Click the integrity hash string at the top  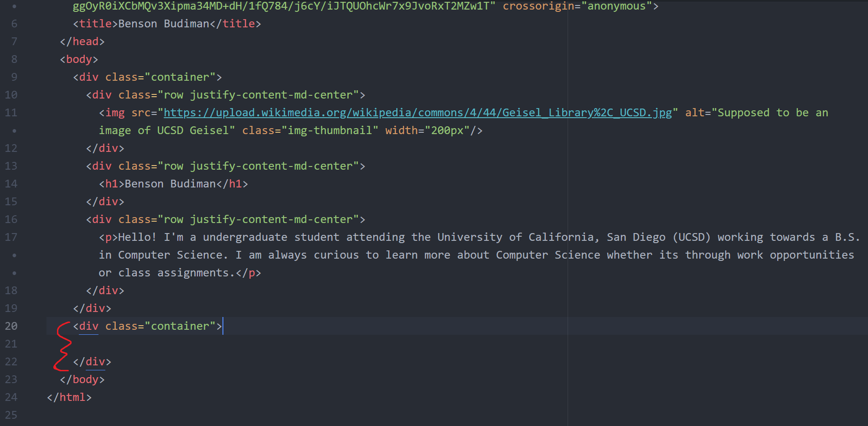click(x=284, y=6)
